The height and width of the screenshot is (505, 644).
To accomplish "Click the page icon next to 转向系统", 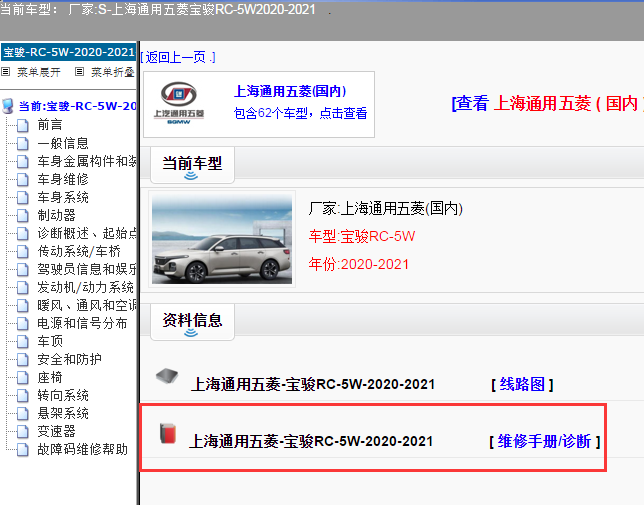I will click(x=23, y=396).
